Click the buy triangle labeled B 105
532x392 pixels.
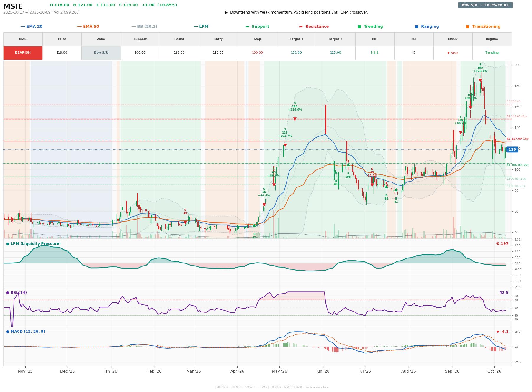tap(348, 164)
